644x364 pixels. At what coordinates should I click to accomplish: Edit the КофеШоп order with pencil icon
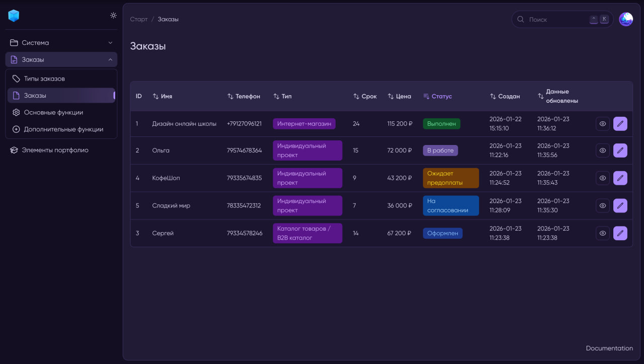620,178
